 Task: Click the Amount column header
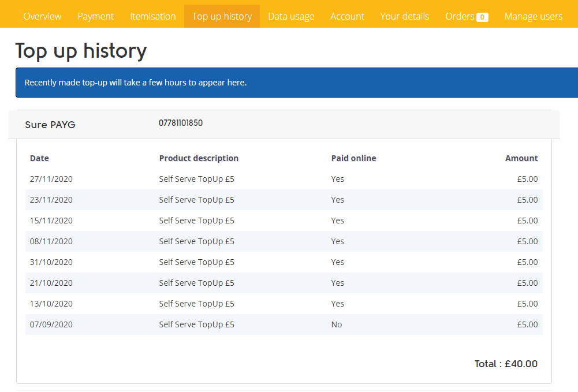[521, 158]
